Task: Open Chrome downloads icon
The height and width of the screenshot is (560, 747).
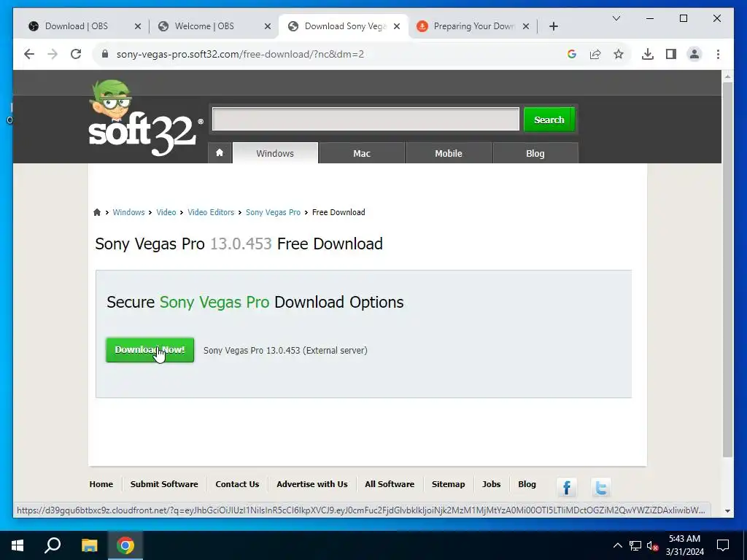Action: pyautogui.click(x=648, y=54)
